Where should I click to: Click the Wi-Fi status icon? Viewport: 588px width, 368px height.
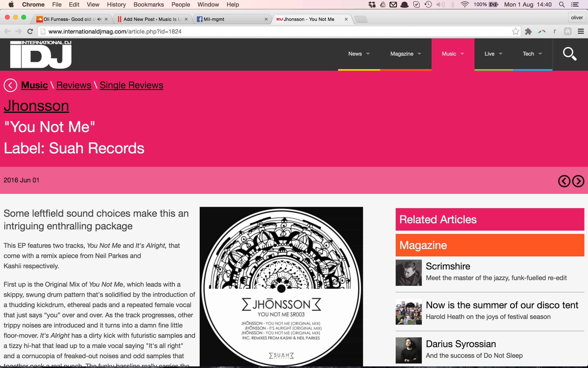[x=464, y=4]
